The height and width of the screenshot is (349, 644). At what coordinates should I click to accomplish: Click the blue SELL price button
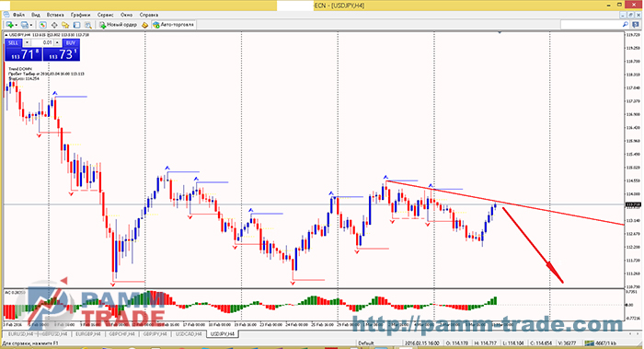click(23, 53)
